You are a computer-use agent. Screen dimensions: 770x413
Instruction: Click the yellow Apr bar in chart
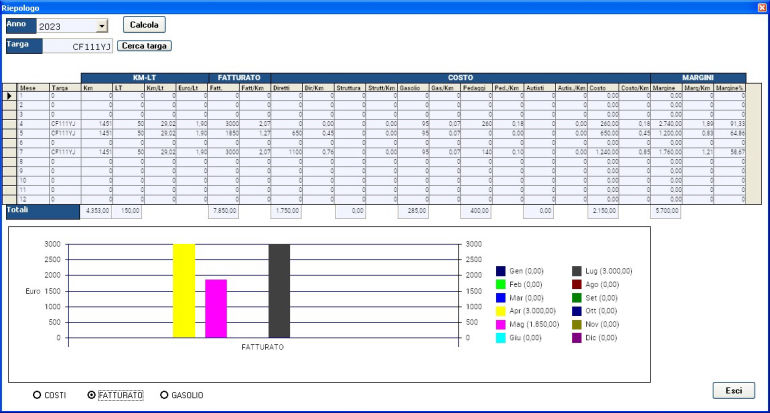pos(184,291)
